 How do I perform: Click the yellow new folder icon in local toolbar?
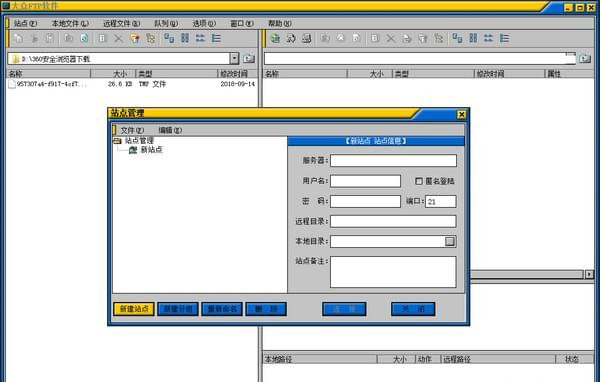pyautogui.click(x=135, y=38)
